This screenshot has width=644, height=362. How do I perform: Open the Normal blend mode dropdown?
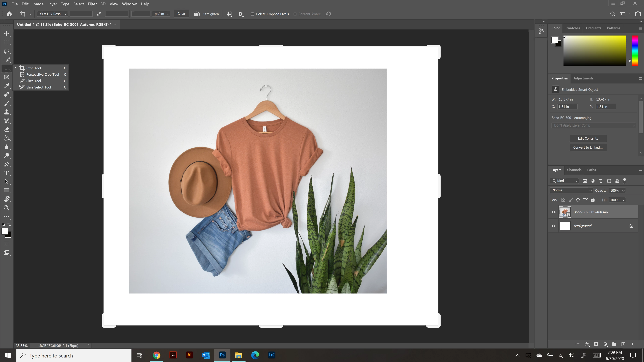pos(571,190)
